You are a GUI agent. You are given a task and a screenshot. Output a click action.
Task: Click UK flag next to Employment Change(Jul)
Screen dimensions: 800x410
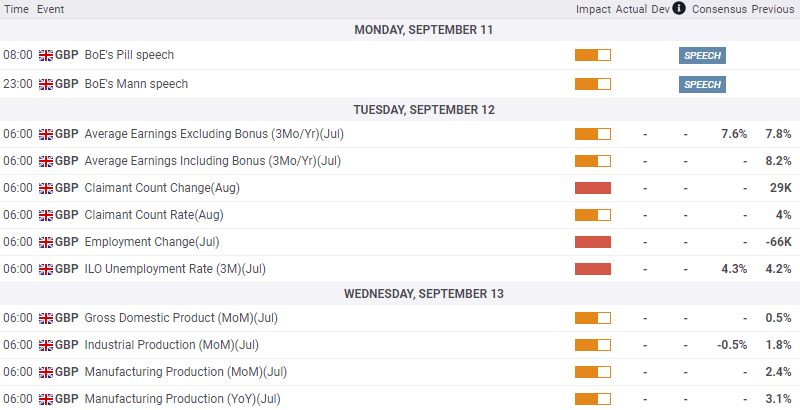(x=45, y=242)
